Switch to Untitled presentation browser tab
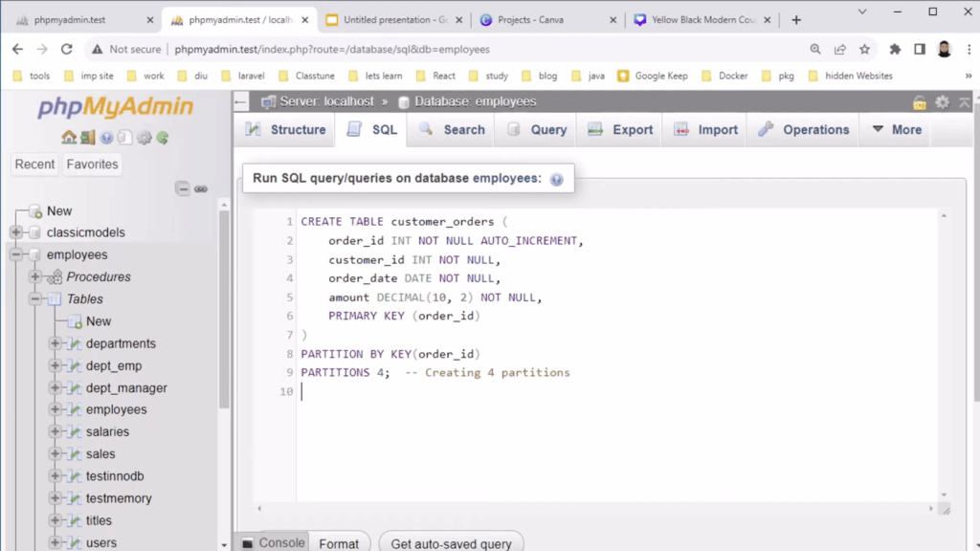 coord(395,20)
